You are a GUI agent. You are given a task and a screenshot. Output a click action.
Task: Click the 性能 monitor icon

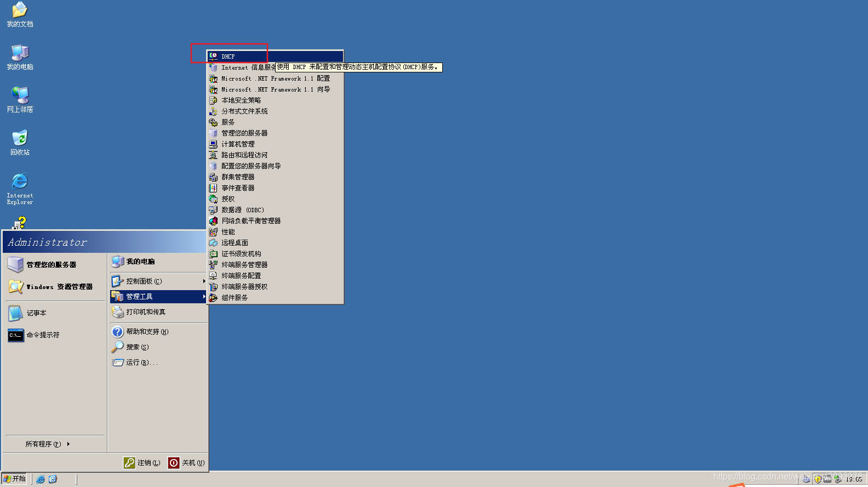point(213,232)
